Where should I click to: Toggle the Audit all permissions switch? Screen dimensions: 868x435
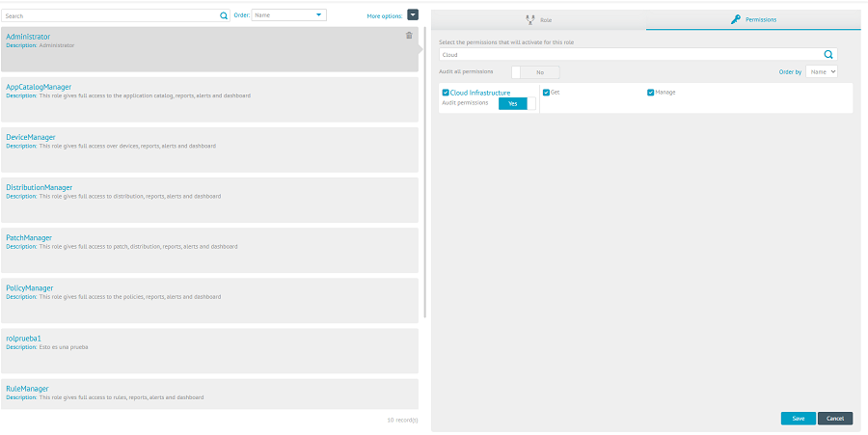pyautogui.click(x=535, y=72)
